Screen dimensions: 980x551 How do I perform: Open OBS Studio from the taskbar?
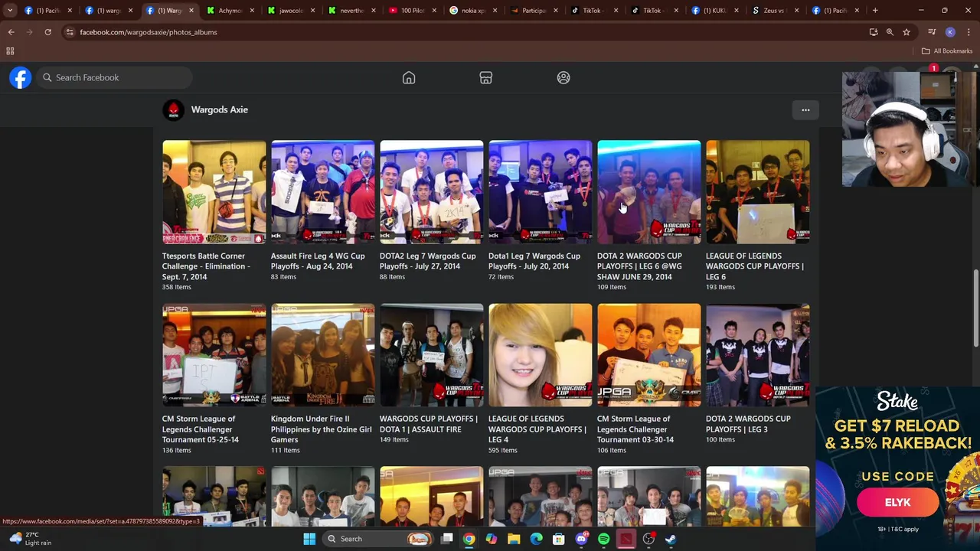click(648, 539)
